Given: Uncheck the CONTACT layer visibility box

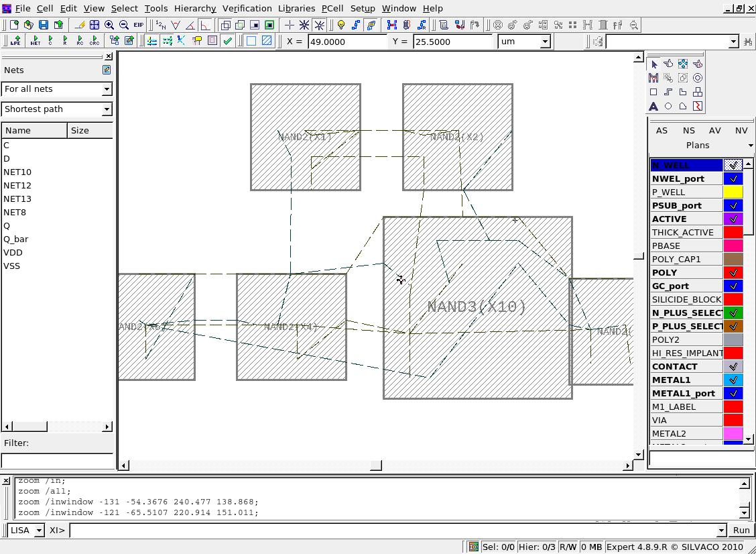Looking at the screenshot, I should click(x=733, y=366).
